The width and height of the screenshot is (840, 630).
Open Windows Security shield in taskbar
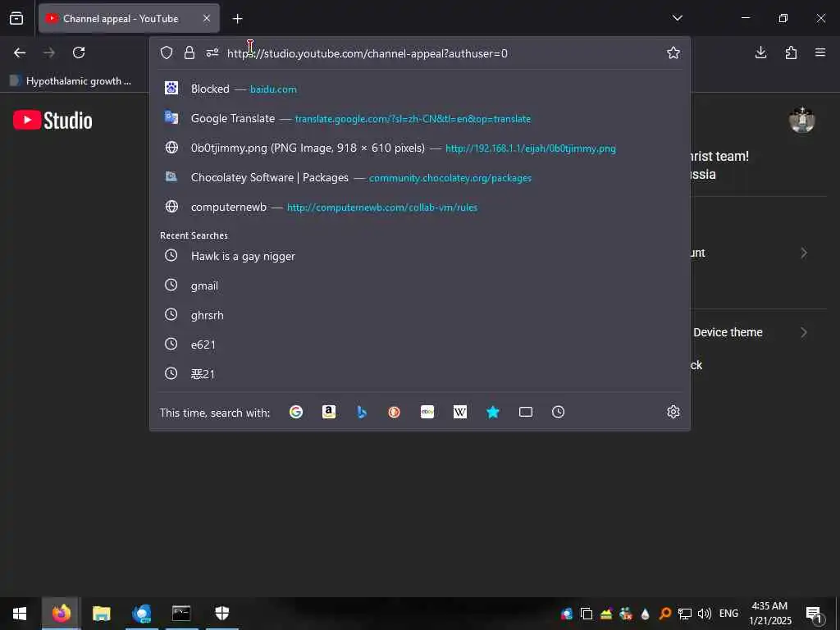221,614
